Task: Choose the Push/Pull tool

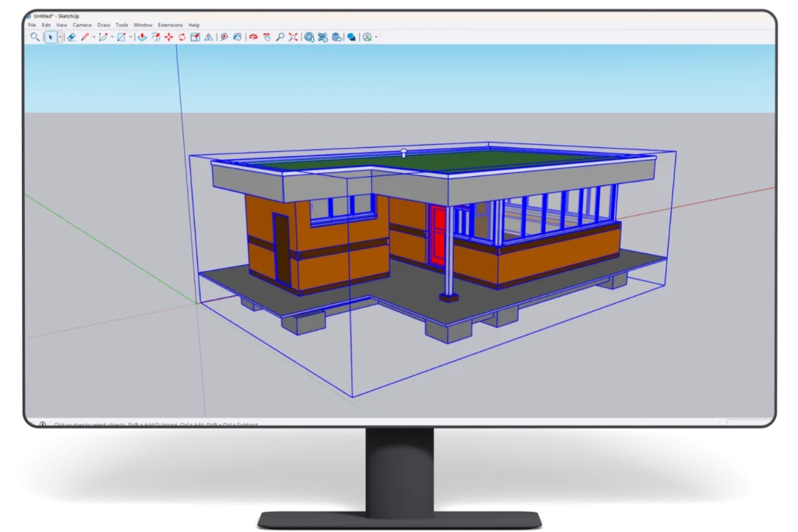Action: (x=142, y=37)
